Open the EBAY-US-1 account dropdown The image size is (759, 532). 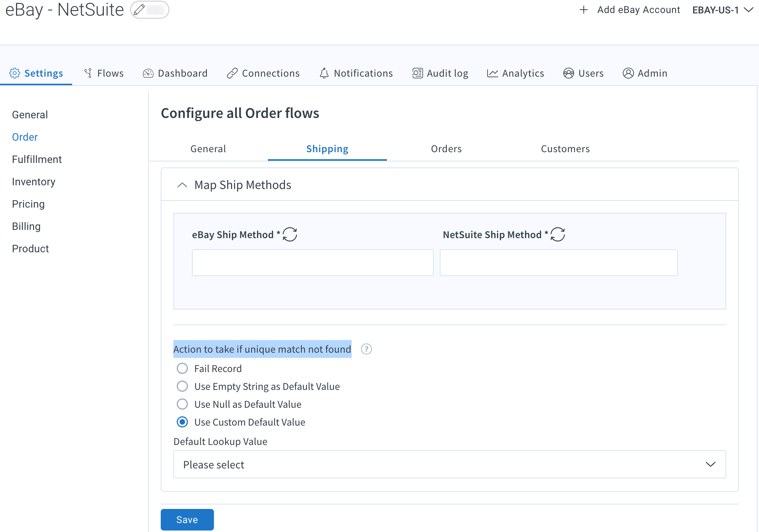723,10
